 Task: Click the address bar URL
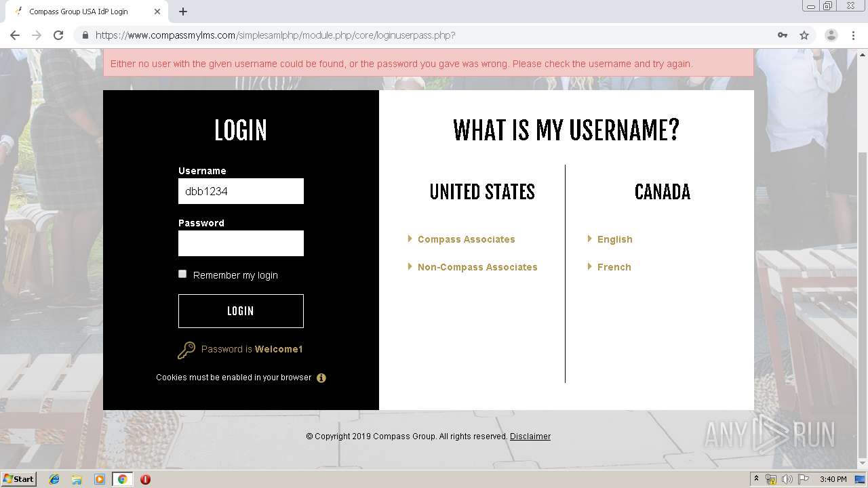click(275, 35)
